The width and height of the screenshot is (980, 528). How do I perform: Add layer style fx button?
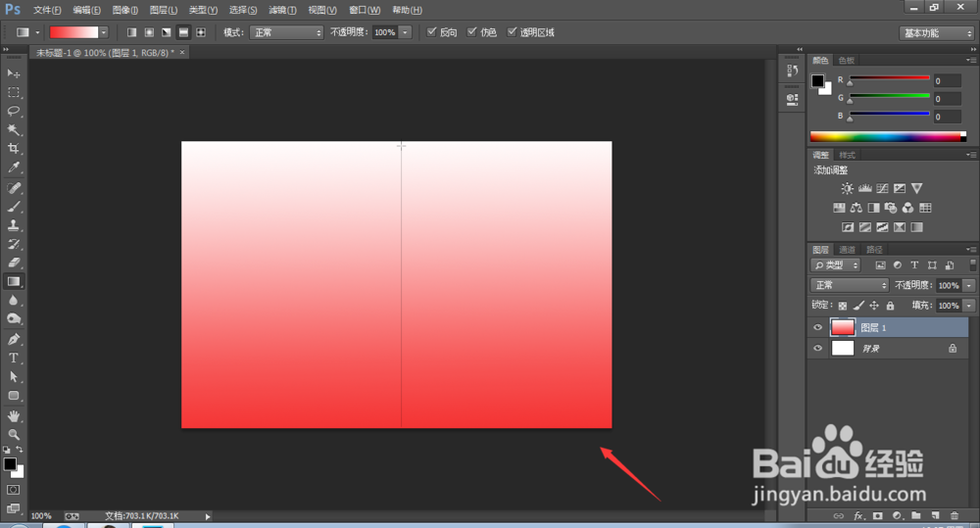click(858, 515)
